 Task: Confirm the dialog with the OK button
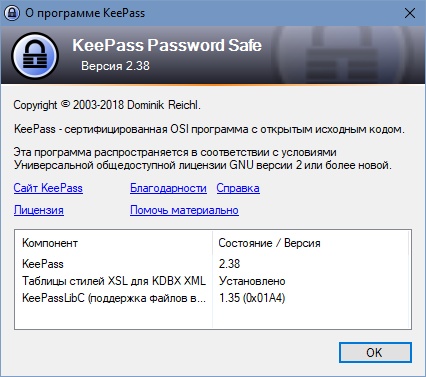pos(375,352)
